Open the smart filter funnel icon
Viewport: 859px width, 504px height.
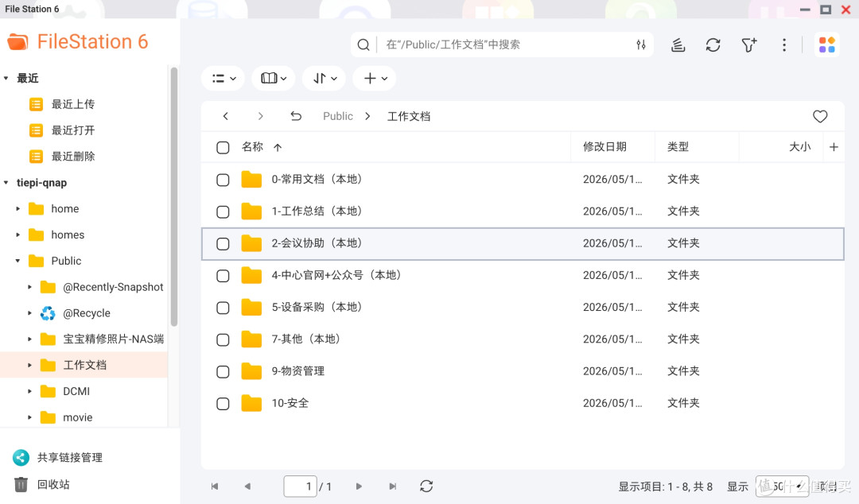tap(749, 45)
